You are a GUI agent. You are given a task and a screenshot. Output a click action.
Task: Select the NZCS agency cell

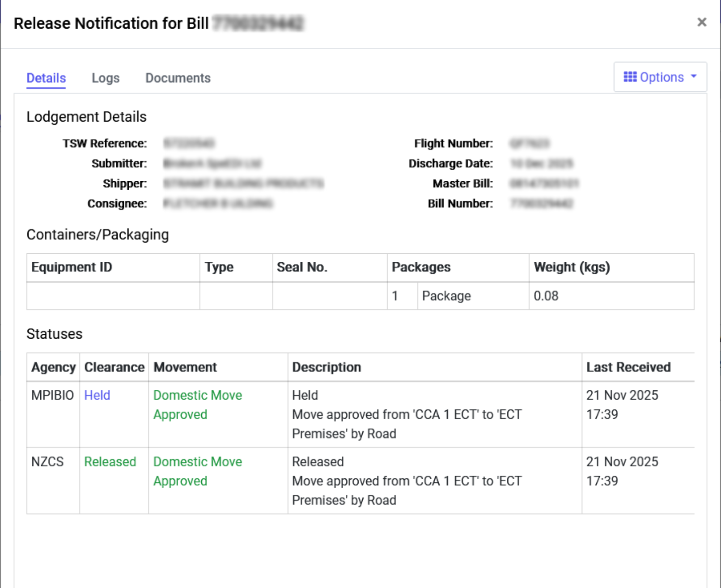tap(47, 461)
